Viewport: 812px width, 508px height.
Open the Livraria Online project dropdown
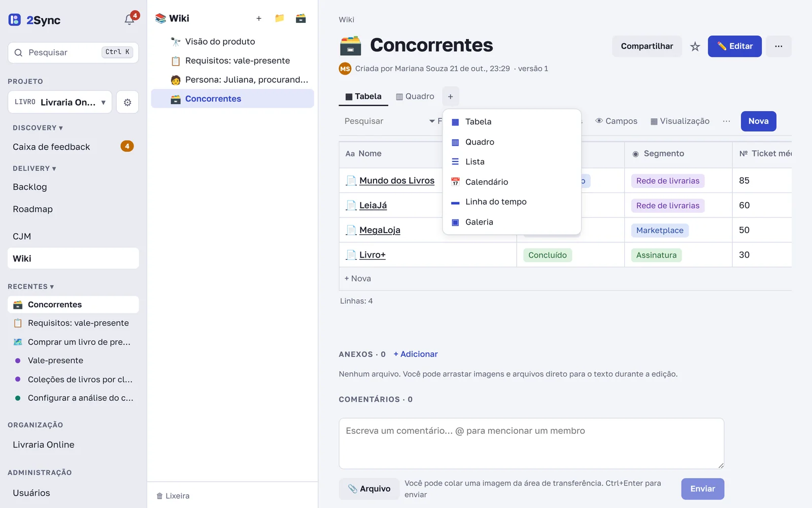(60, 102)
